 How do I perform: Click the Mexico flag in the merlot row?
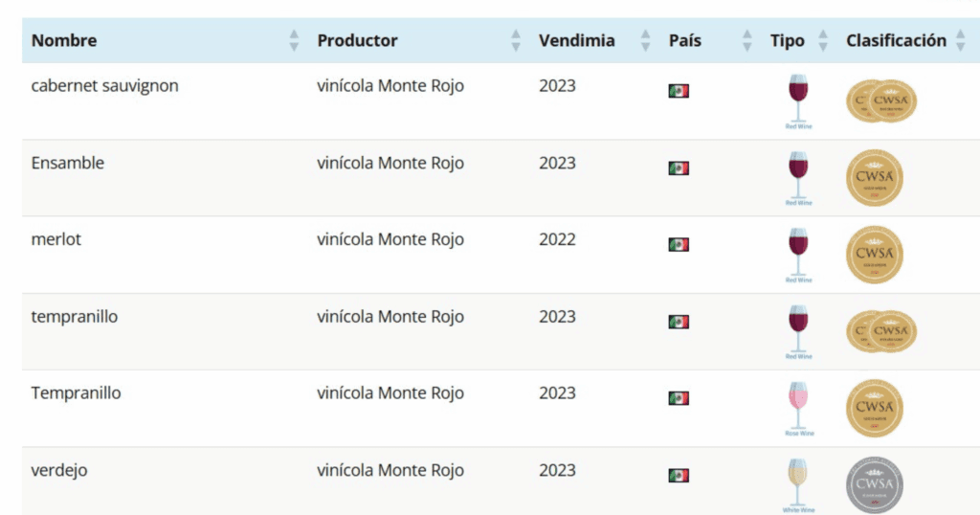click(679, 244)
